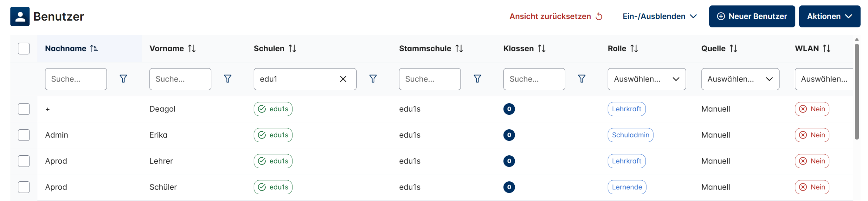Open the Rolle Auswählen dropdown

(646, 79)
